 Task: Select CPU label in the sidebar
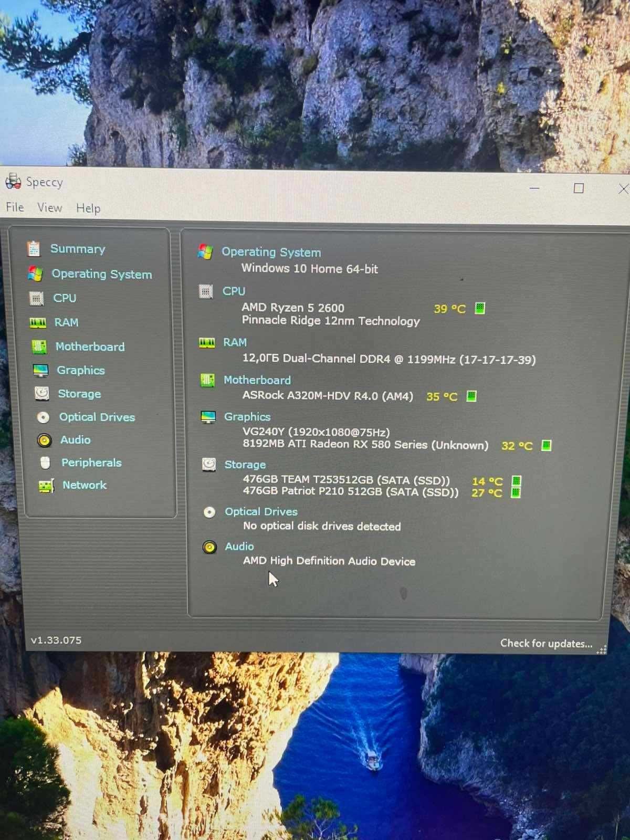(65, 298)
